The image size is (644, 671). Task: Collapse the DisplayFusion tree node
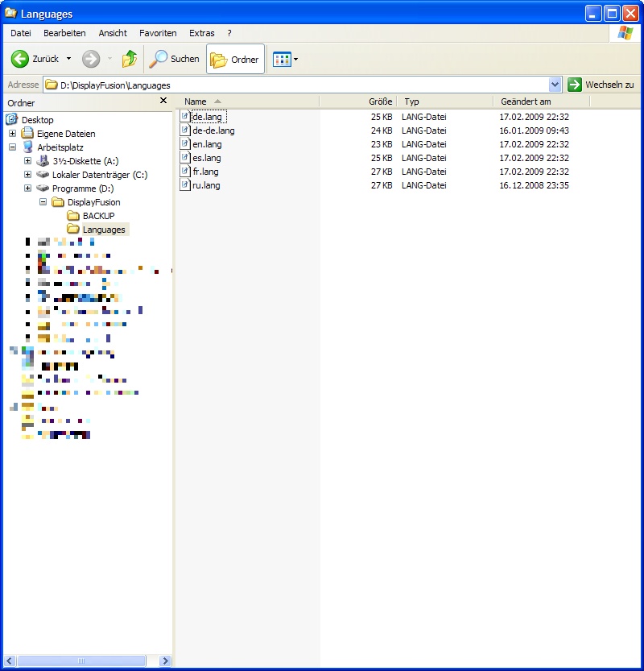click(x=43, y=202)
